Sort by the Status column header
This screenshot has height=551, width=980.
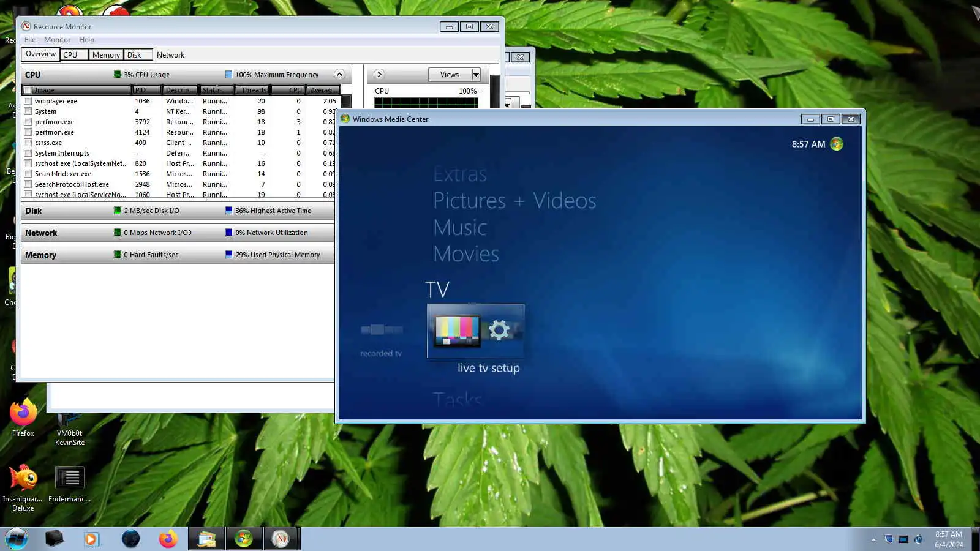pos(216,90)
